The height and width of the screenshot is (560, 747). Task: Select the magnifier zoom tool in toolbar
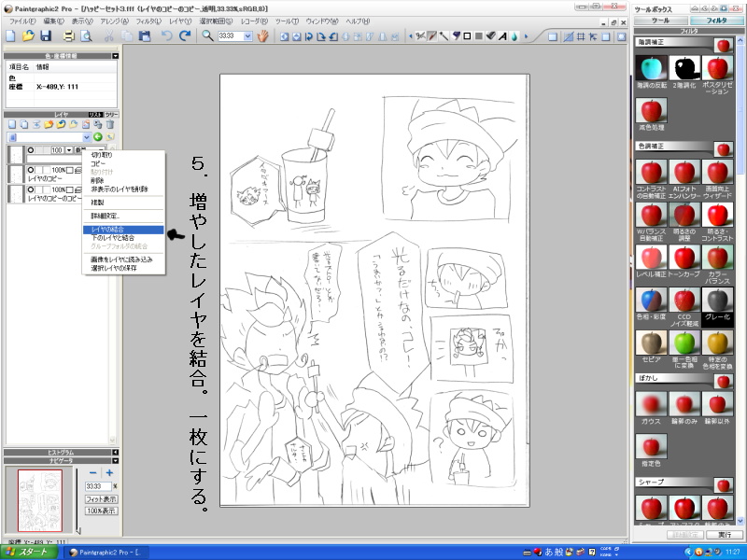pos(207,35)
